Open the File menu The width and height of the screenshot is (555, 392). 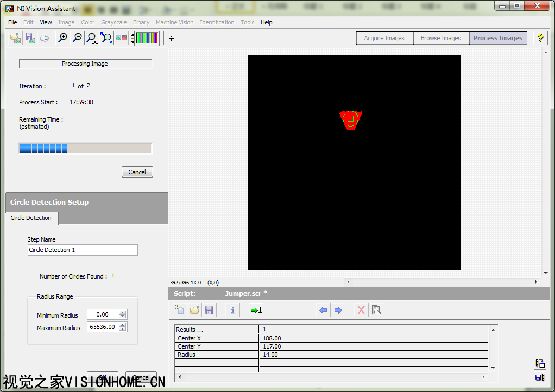point(12,22)
